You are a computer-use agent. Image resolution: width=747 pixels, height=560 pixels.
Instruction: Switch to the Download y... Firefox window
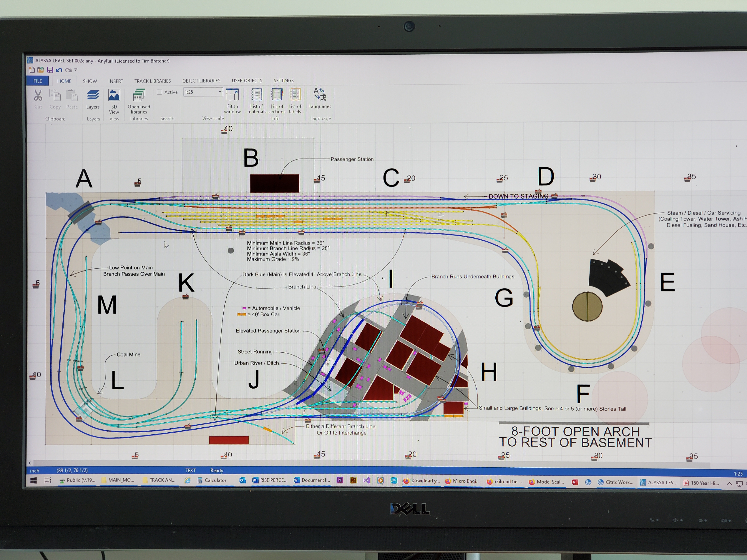pos(422,481)
